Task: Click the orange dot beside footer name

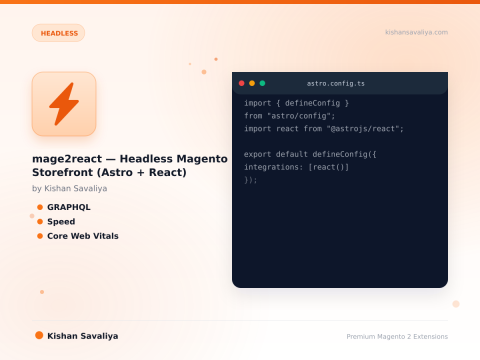Action: pyautogui.click(x=39, y=335)
